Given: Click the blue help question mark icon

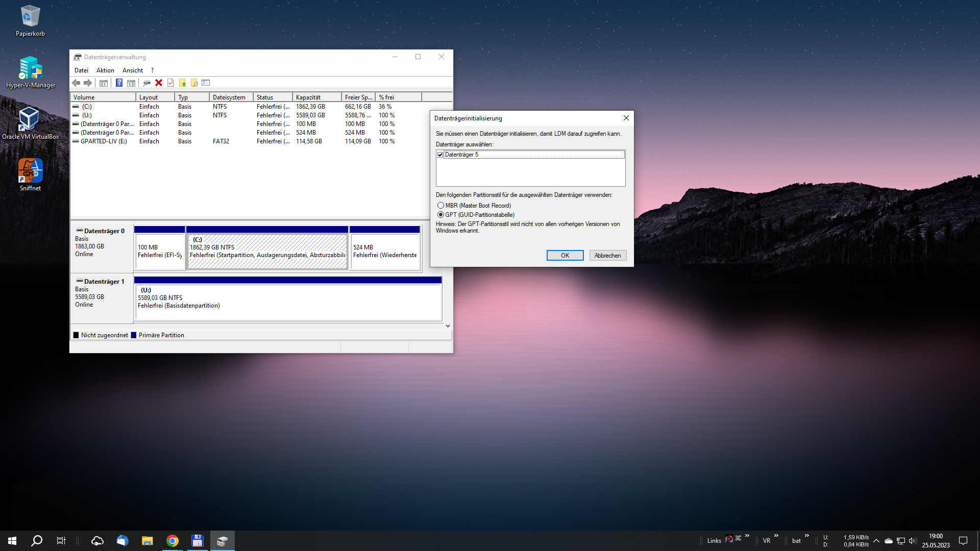Looking at the screenshot, I should click(x=119, y=83).
